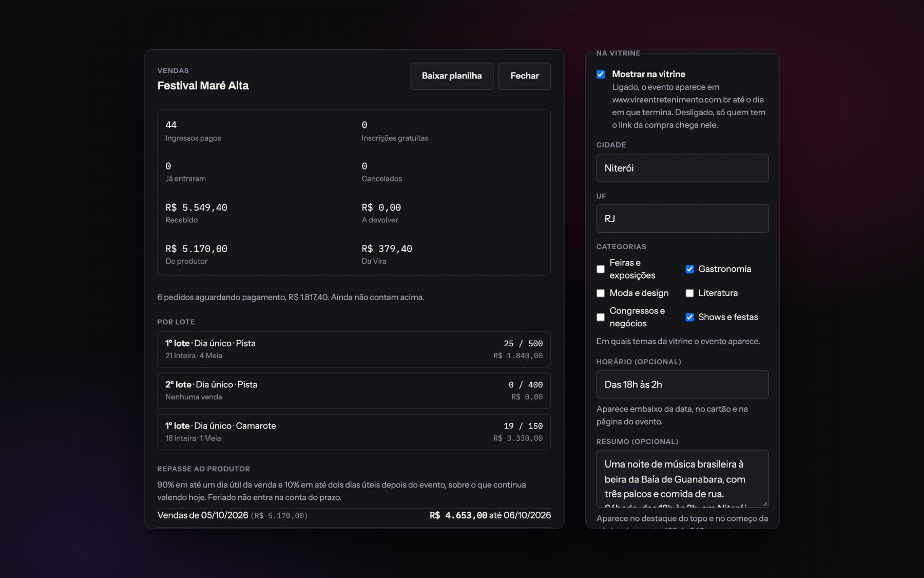The width and height of the screenshot is (924, 578).
Task: Click the Baixar planilha button
Action: point(452,76)
